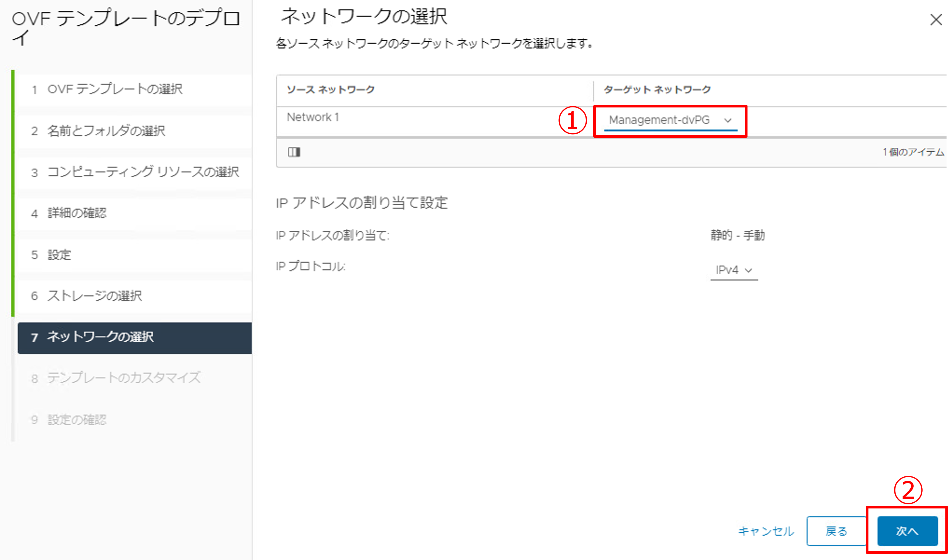948x560 pixels.
Task: Click the ターゲット ネットワーク column header
Action: click(x=657, y=90)
